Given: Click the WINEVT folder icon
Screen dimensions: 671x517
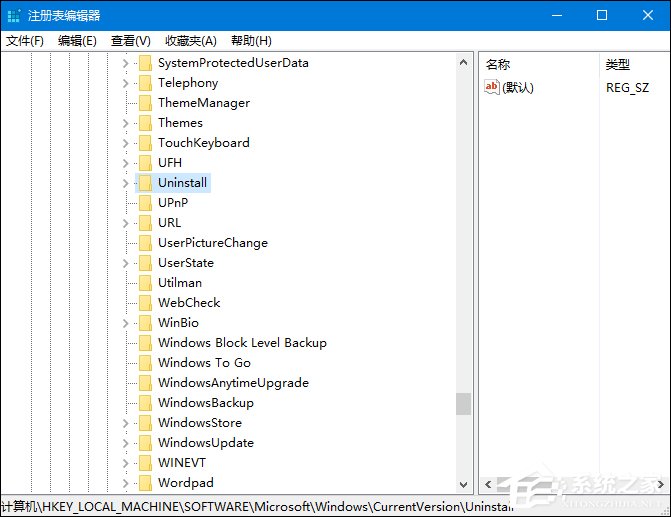Looking at the screenshot, I should [x=145, y=463].
